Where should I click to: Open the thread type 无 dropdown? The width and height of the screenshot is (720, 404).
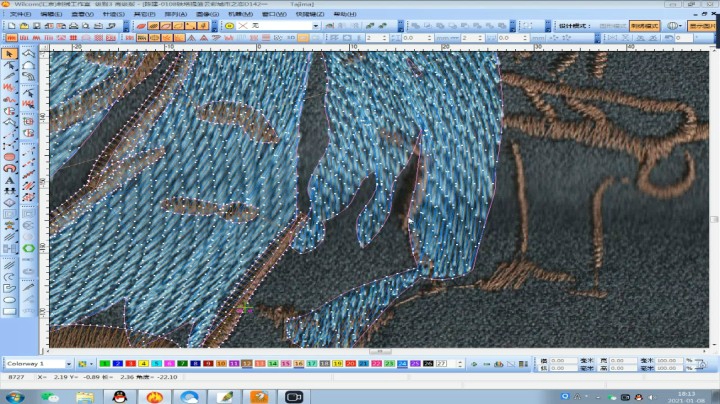(x=315, y=26)
